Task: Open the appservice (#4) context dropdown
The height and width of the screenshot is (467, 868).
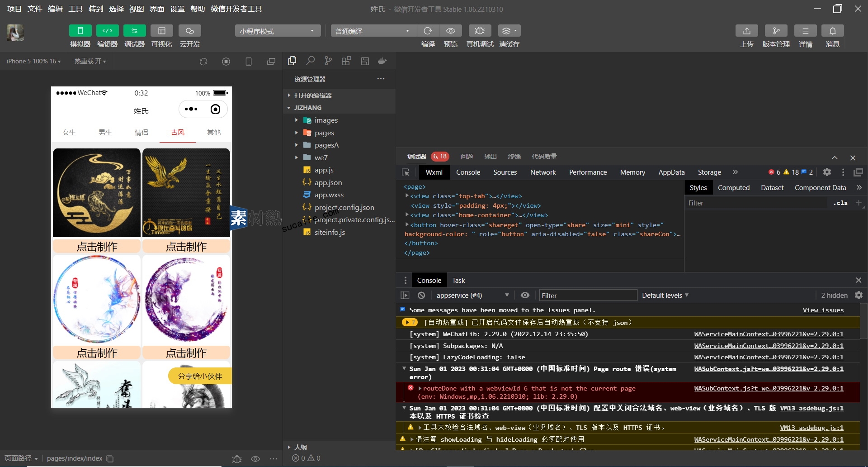Action: [472, 295]
